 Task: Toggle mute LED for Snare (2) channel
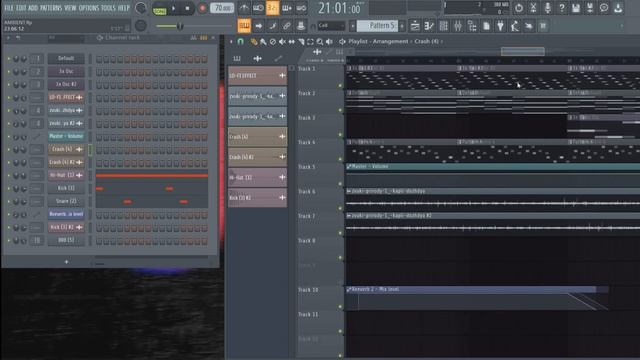(x=8, y=202)
